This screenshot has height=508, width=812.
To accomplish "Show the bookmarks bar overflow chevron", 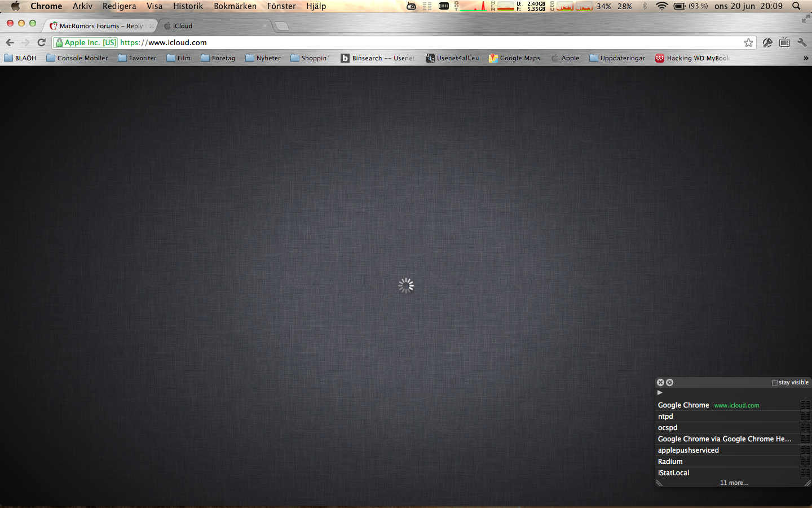I will (x=806, y=58).
